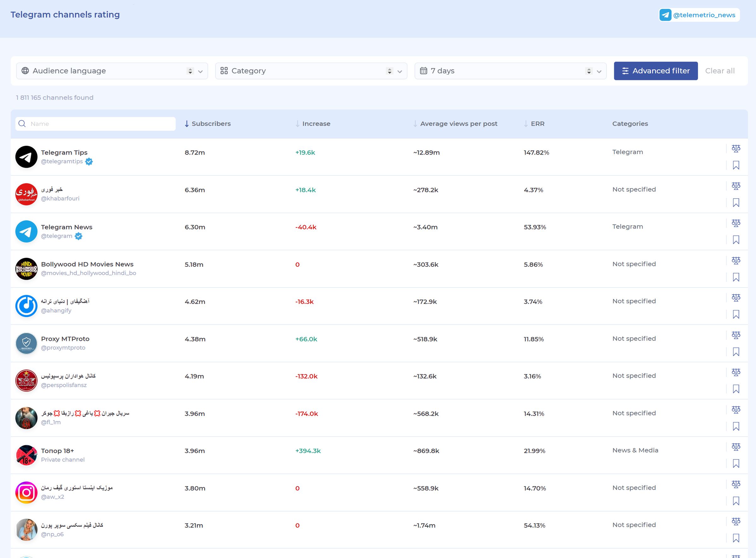
Task: Open the Telegram Tips channel page
Action: pos(64,152)
